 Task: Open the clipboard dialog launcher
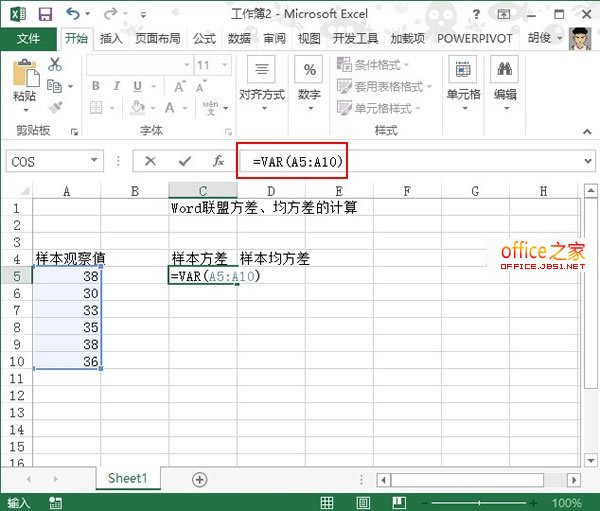[x=74, y=132]
